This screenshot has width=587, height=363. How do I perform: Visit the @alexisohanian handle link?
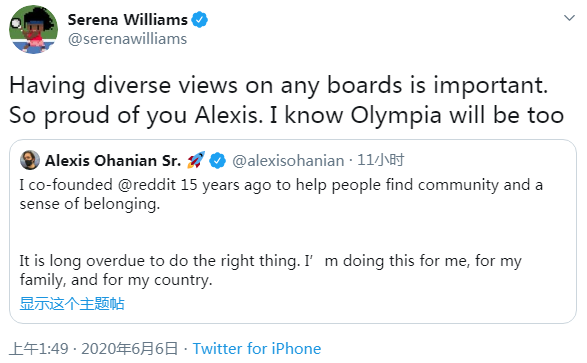pyautogui.click(x=288, y=161)
